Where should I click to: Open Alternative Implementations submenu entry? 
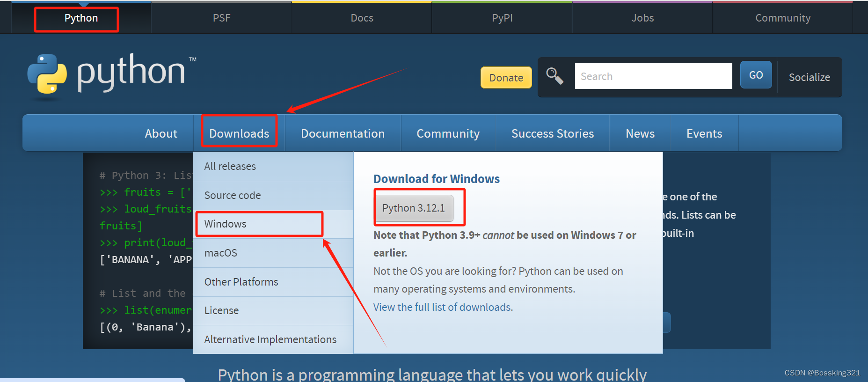(273, 339)
